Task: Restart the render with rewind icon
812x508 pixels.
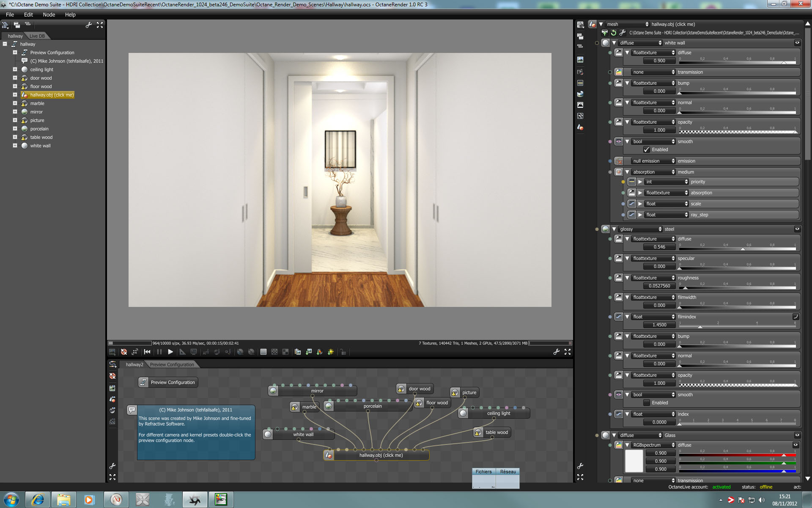Action: (147, 352)
